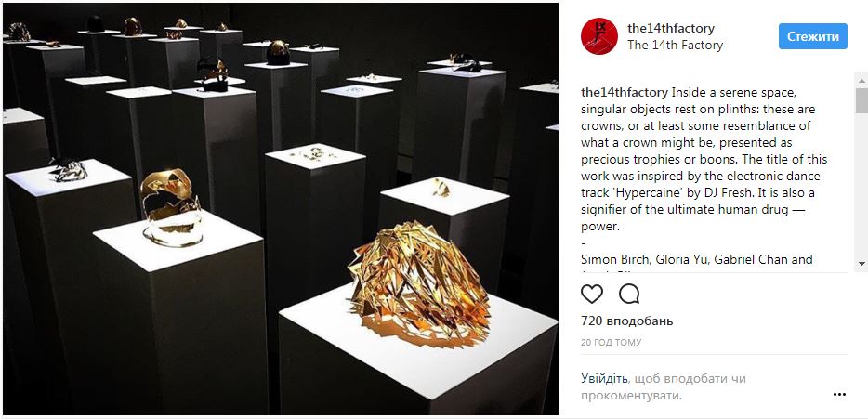The height and width of the screenshot is (419, 868).
Task: Click the caption scrollbar thumb
Action: tap(861, 100)
